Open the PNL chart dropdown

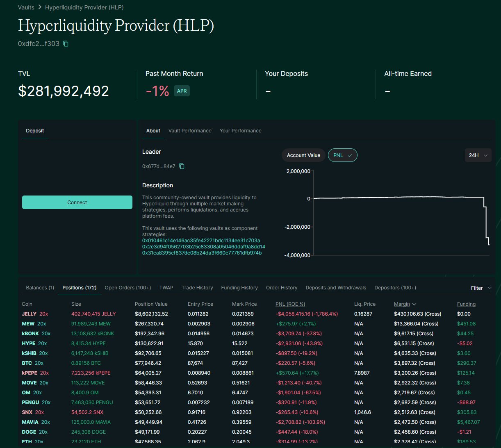(x=343, y=155)
